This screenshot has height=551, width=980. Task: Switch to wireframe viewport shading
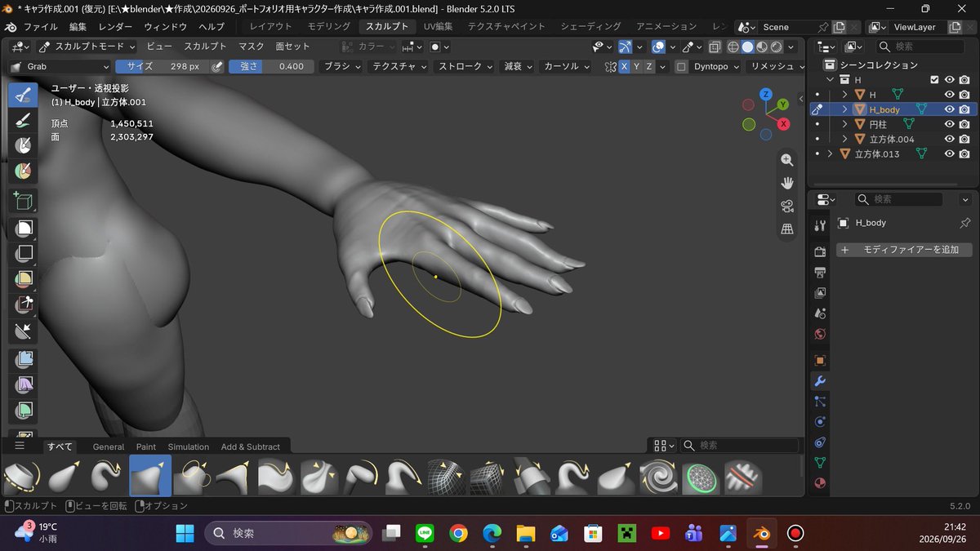tap(733, 47)
